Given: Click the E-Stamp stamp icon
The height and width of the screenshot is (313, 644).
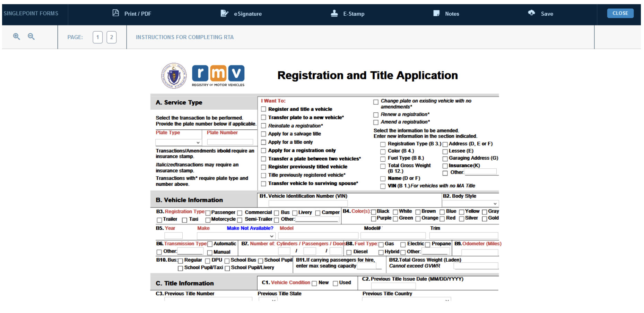Looking at the screenshot, I should pos(334,13).
